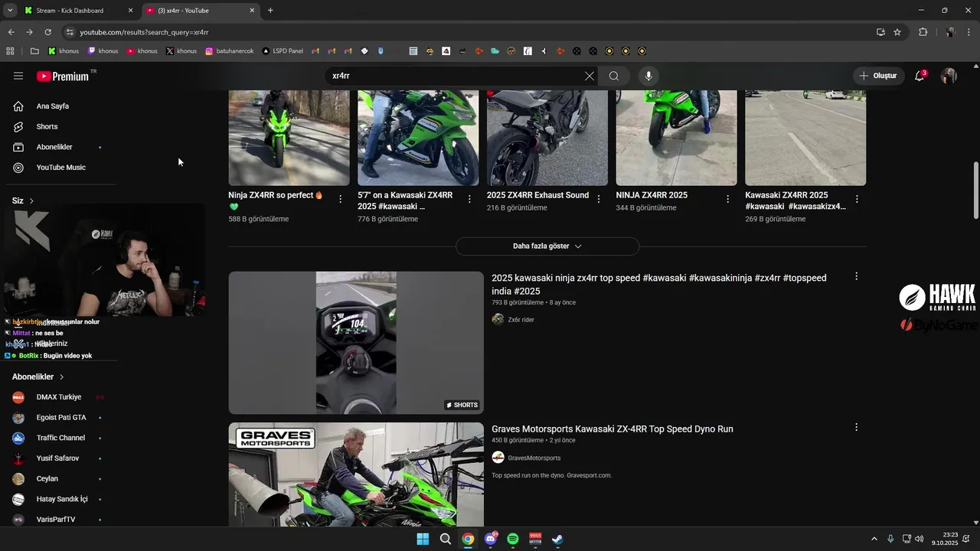This screenshot has height=551, width=980.
Task: Open options for Kawasaki ZX4RR 2025 short
Action: (857, 199)
